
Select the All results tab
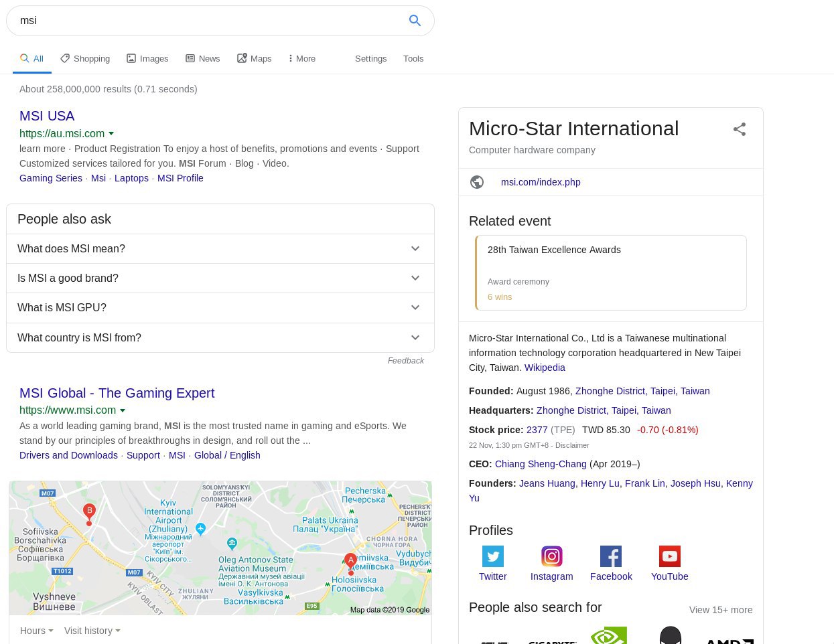(x=31, y=59)
